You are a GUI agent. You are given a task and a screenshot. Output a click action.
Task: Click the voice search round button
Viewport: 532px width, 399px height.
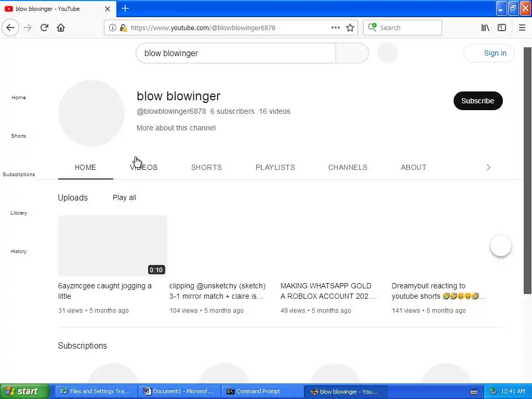point(388,53)
